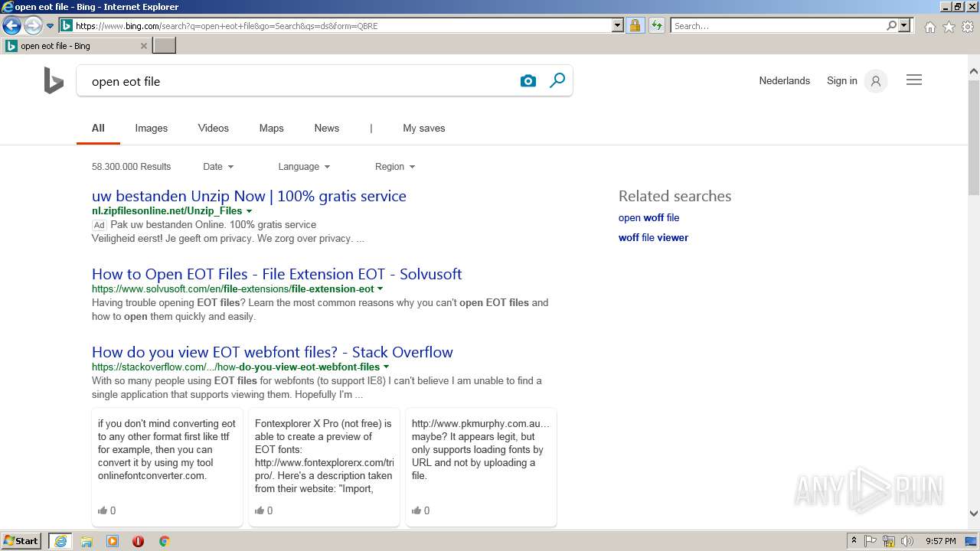Click IE toolbar Search field
Screen dimensions: 980x551
tap(778, 26)
